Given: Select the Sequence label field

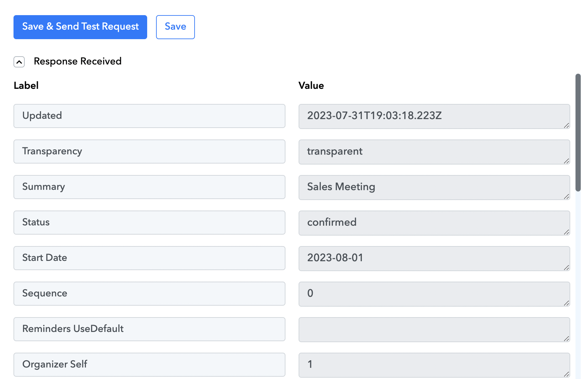Looking at the screenshot, I should point(149,293).
